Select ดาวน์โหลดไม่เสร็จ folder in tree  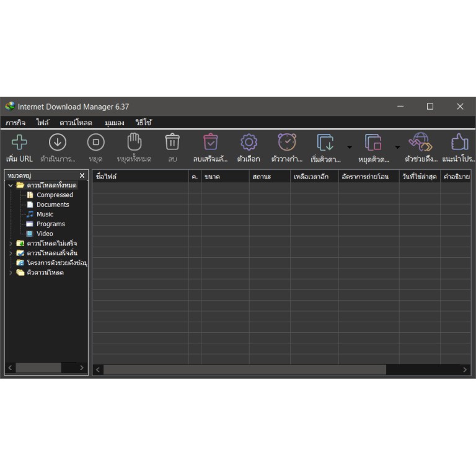tap(52, 244)
